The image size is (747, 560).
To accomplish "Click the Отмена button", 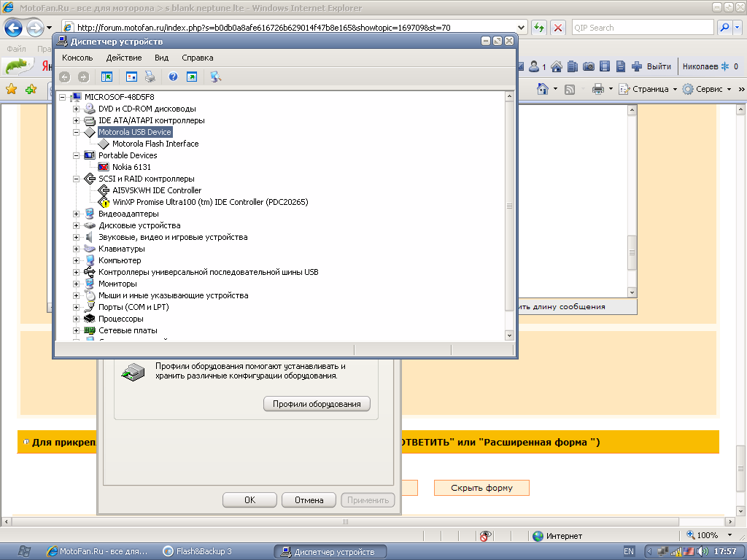I will tap(309, 500).
